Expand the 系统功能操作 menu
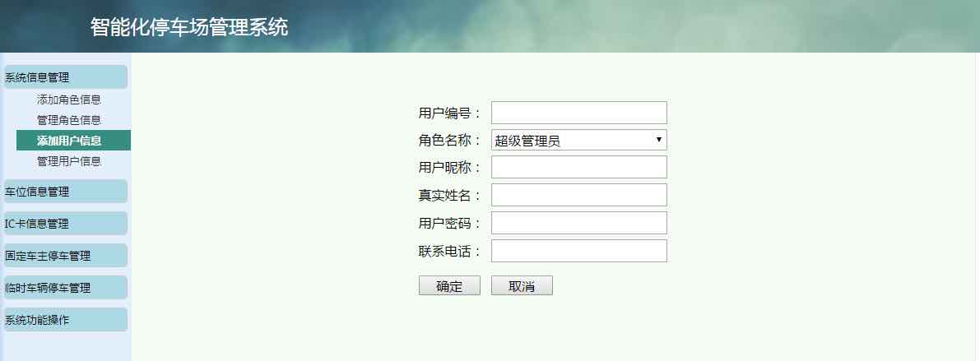This screenshot has width=980, height=361. coord(65,320)
